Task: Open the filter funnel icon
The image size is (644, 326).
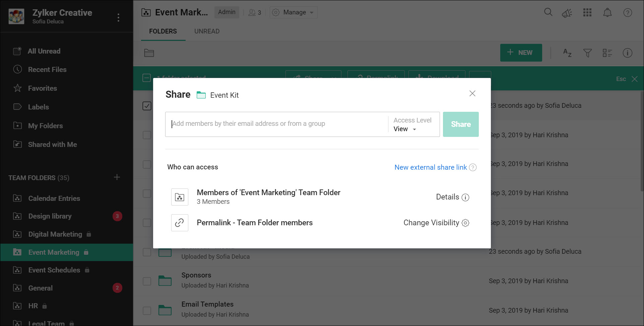Action: click(x=587, y=53)
